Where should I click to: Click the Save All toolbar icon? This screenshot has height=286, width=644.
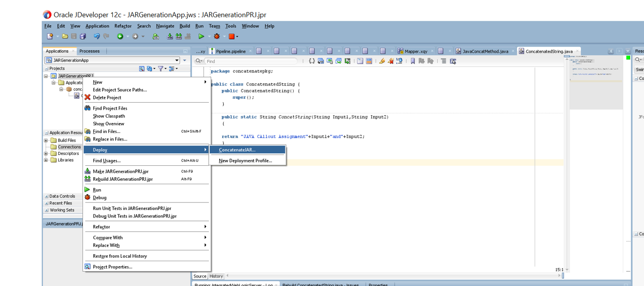pyautogui.click(x=83, y=36)
